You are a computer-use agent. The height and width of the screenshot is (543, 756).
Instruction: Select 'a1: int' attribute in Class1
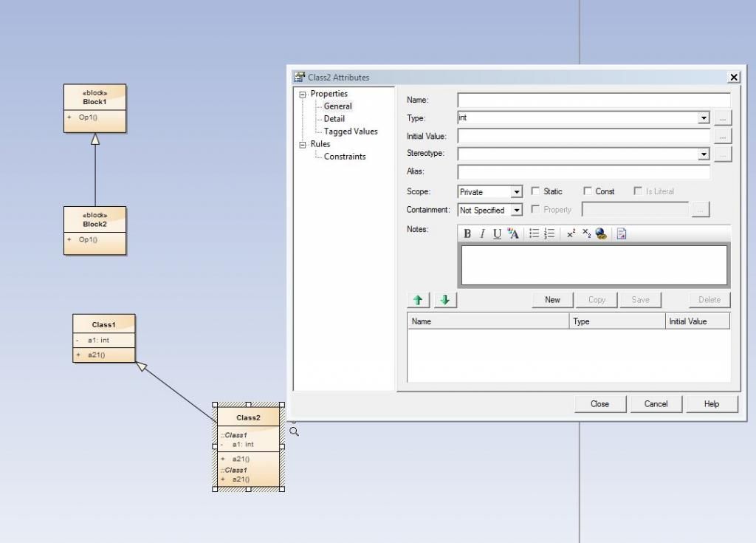coord(98,341)
